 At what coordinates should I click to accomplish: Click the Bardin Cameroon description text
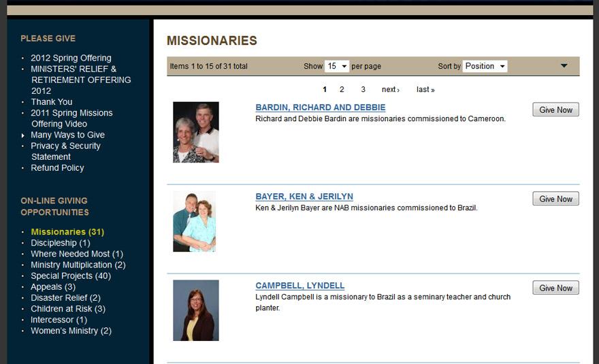(x=381, y=119)
